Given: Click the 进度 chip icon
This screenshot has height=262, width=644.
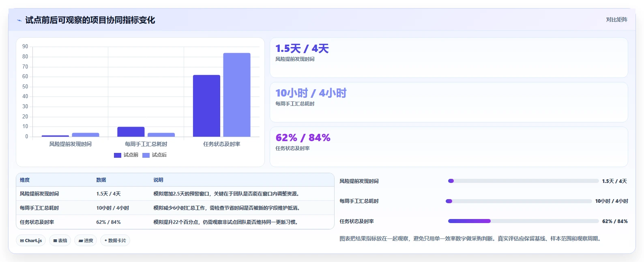Looking at the screenshot, I should [x=81, y=241].
